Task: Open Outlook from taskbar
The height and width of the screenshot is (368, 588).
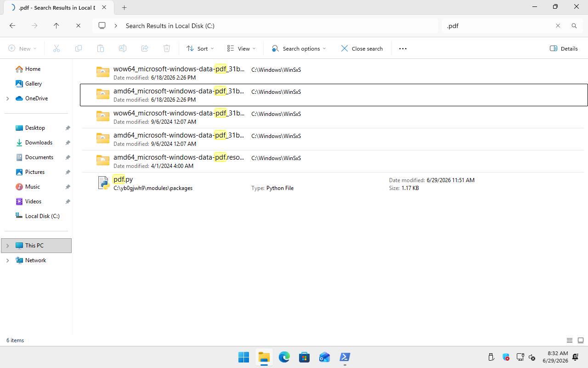Action: click(324, 357)
